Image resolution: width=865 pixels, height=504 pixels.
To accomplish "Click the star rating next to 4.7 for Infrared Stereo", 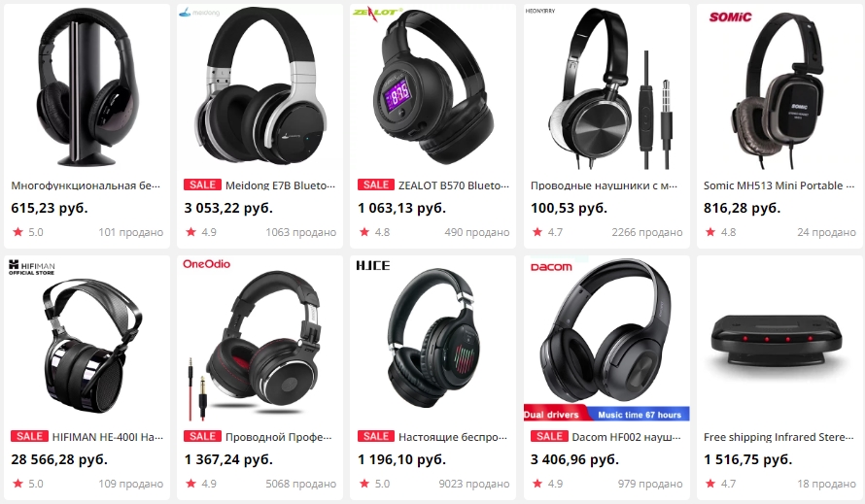I will click(710, 484).
